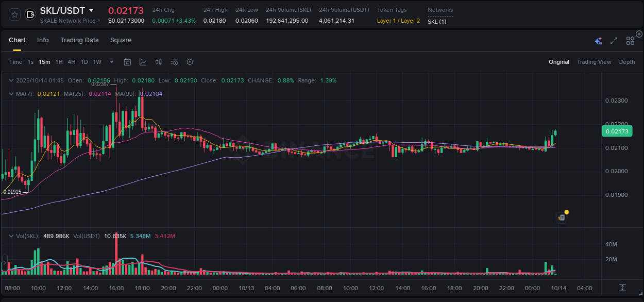This screenshot has width=644, height=302.
Task: Open the chart layout grid selector
Action: point(630,40)
